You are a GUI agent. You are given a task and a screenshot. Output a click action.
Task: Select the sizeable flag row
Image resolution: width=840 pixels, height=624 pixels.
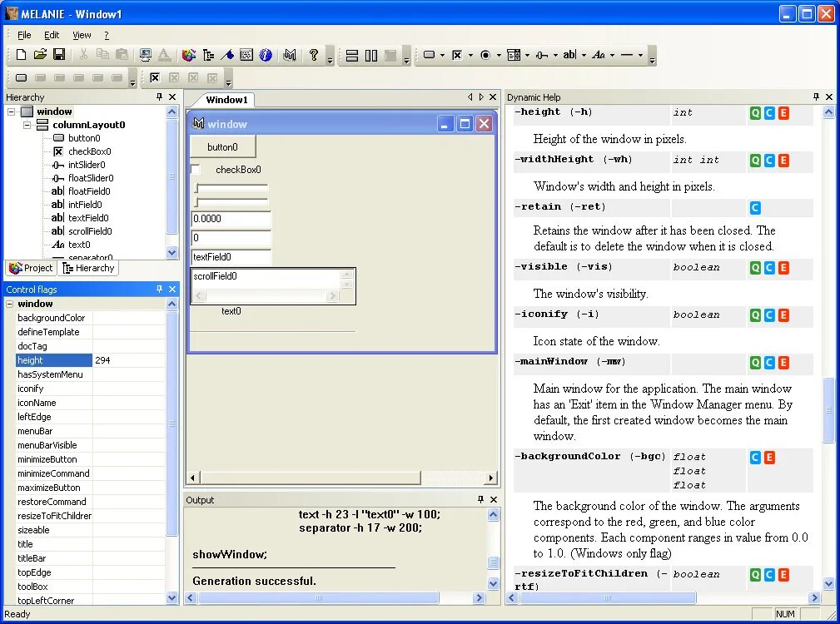90,530
